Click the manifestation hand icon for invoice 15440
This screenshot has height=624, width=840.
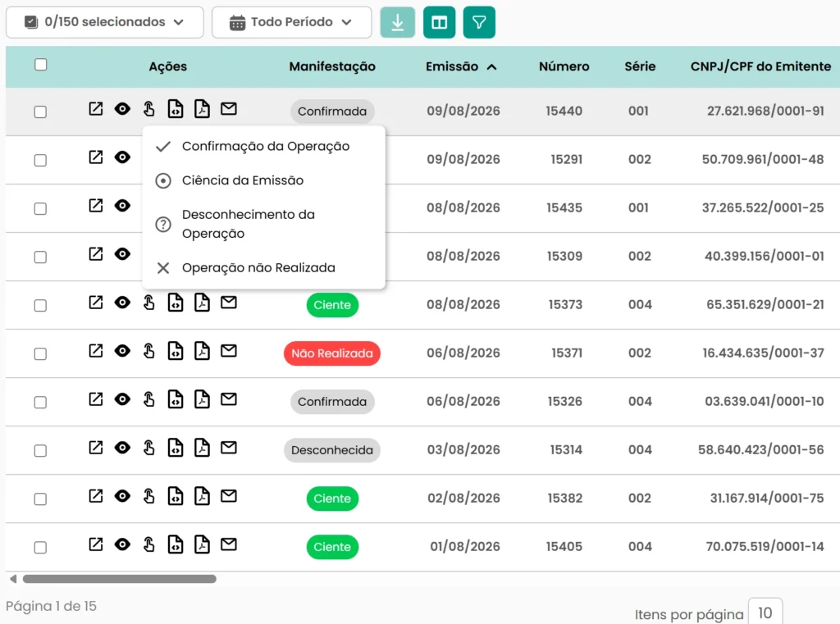pos(149,109)
